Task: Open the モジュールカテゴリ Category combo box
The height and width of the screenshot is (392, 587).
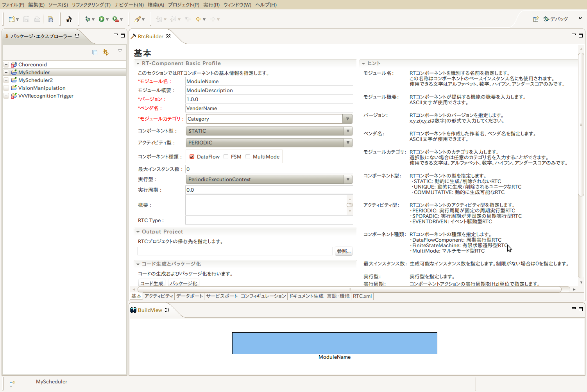Action: (269, 119)
